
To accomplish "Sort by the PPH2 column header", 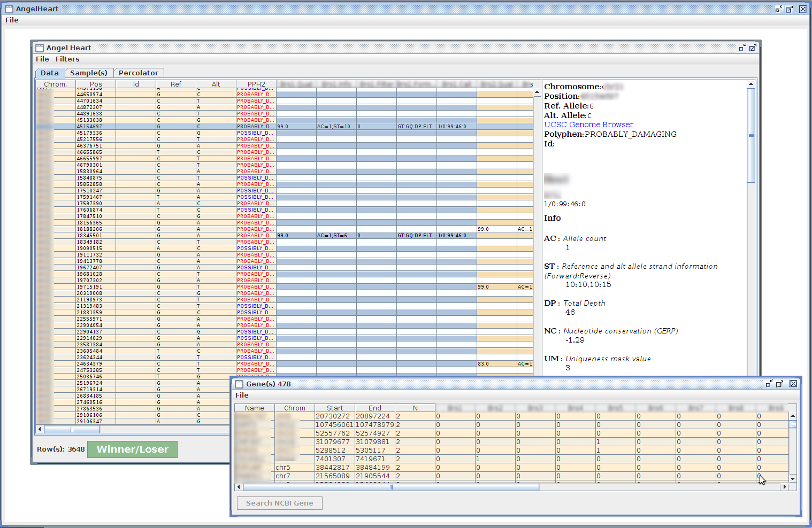I will [x=256, y=84].
